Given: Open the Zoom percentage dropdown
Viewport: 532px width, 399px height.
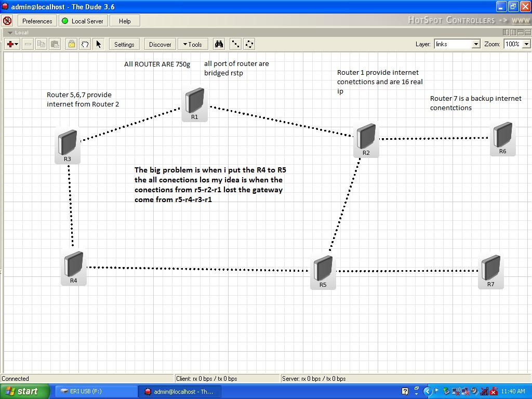Looking at the screenshot, I should 517,44.
